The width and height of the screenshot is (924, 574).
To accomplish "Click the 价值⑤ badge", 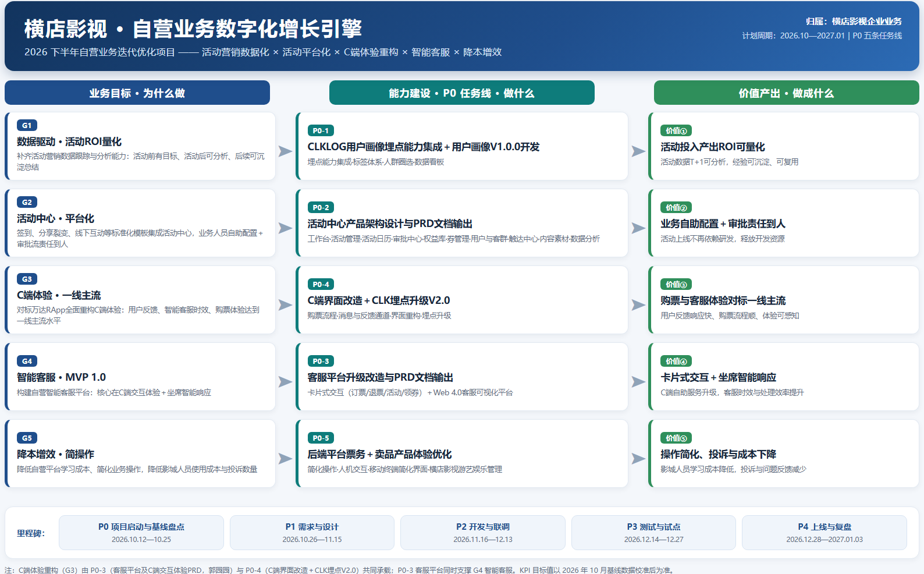I will (676, 438).
